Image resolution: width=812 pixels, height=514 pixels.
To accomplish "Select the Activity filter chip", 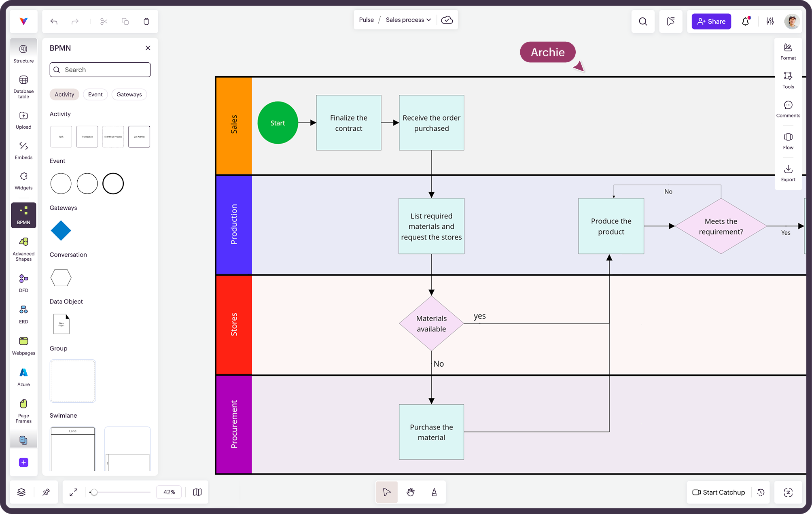I will click(x=64, y=94).
